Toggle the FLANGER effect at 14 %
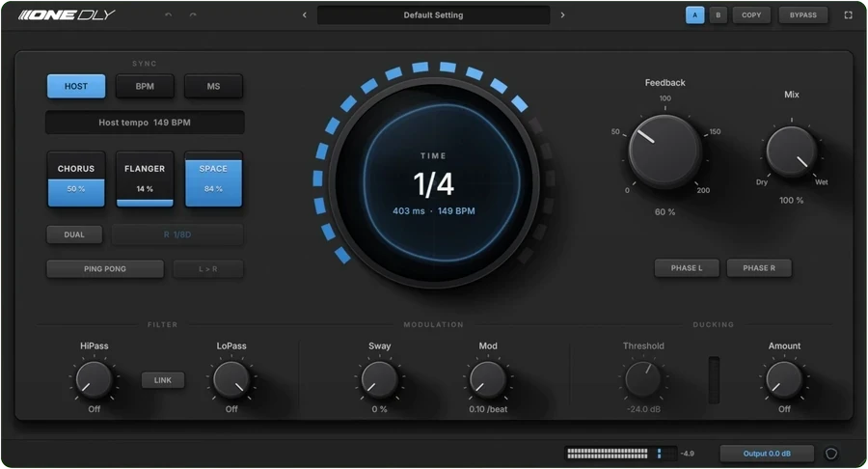Screen dimensions: 868x469 point(145,179)
